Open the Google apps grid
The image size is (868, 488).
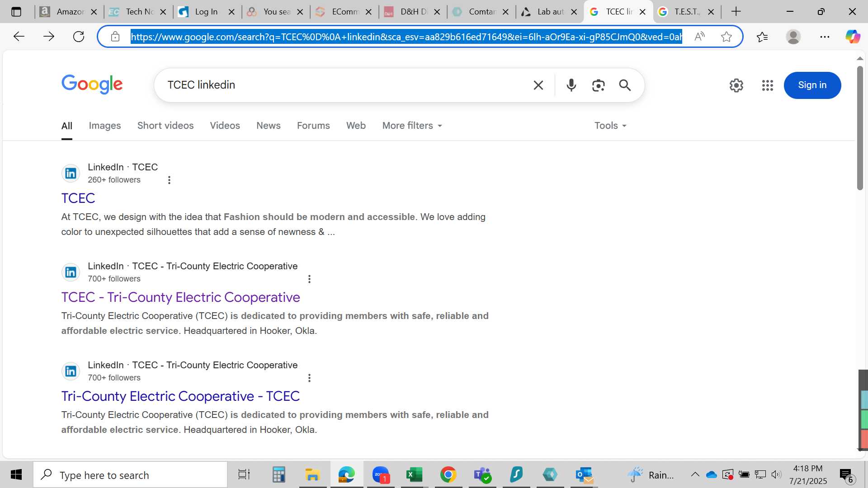767,85
